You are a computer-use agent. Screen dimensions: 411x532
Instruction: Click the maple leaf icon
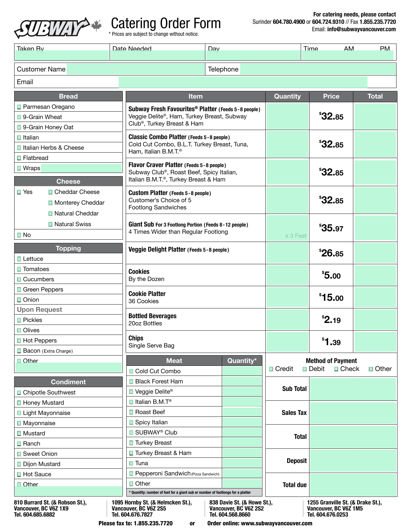point(96,26)
